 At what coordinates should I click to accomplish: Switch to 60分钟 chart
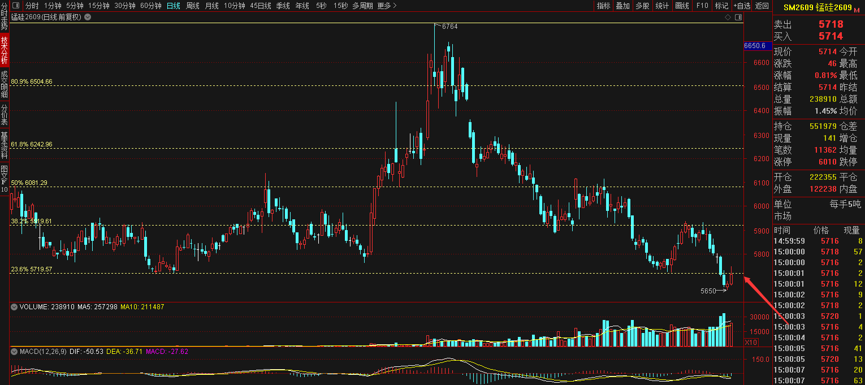(151, 6)
